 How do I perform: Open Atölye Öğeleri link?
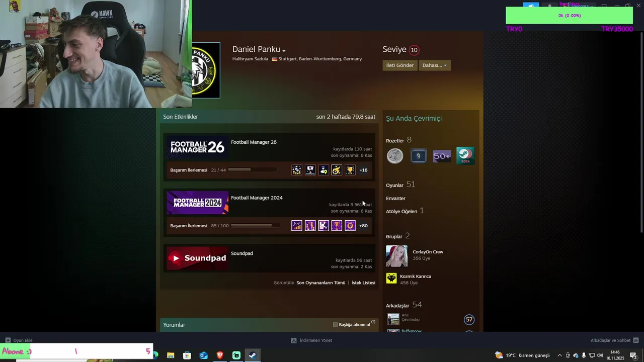401,212
